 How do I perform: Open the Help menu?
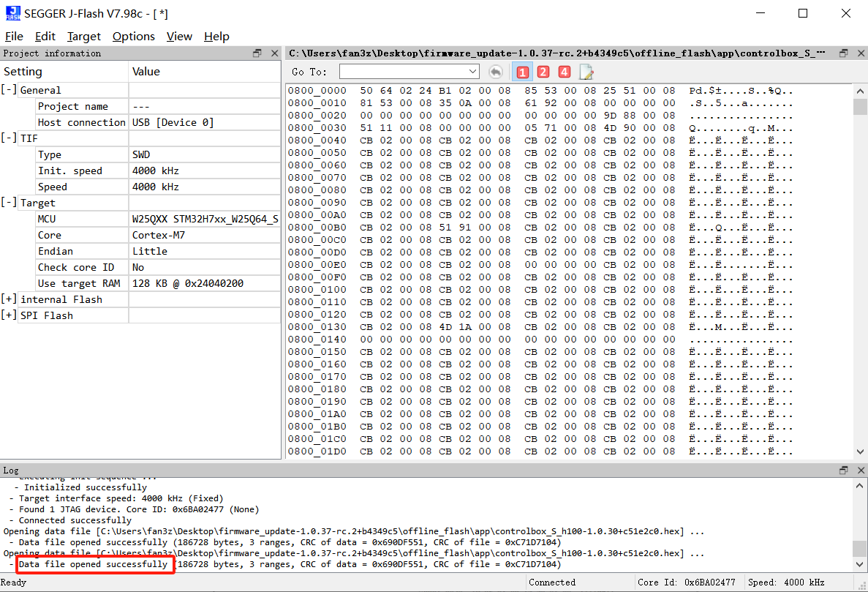(x=216, y=37)
